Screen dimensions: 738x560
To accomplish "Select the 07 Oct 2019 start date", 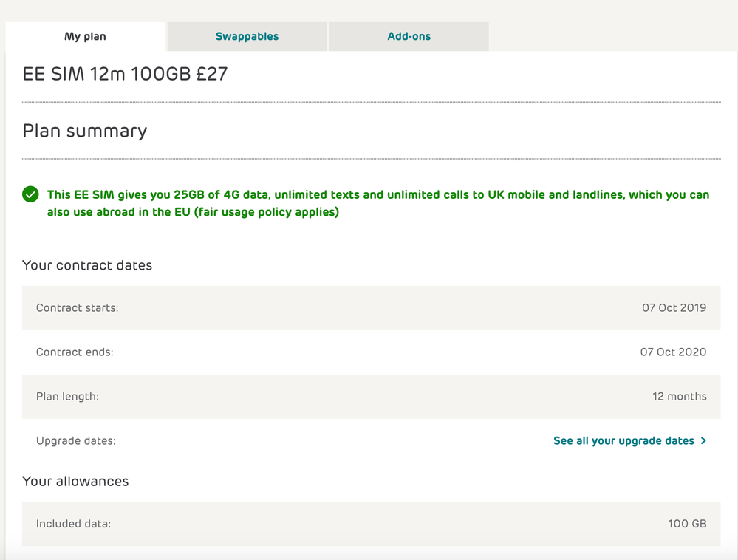I will pos(674,308).
